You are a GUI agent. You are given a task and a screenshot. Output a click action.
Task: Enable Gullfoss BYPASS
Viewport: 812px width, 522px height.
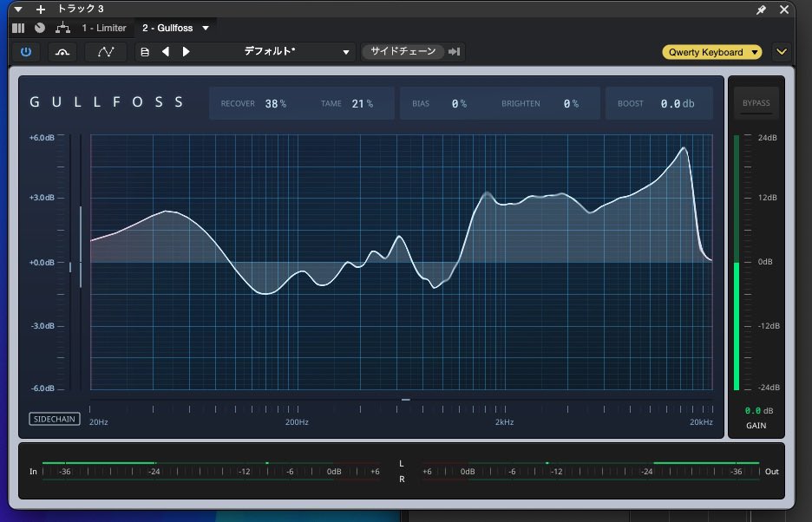tap(756, 104)
